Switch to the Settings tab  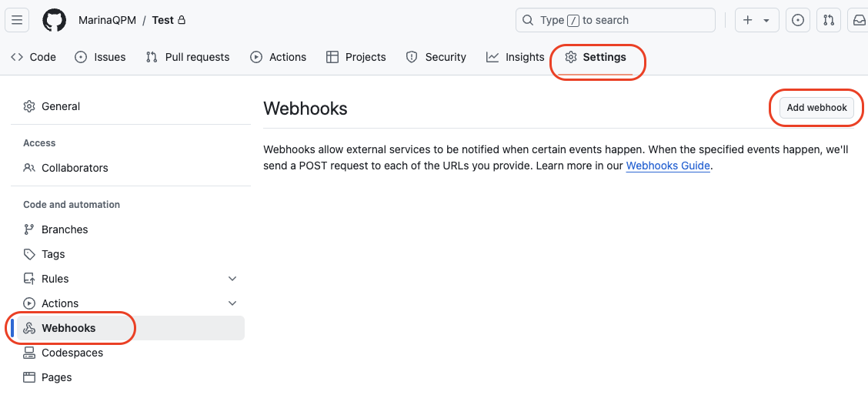(x=596, y=57)
